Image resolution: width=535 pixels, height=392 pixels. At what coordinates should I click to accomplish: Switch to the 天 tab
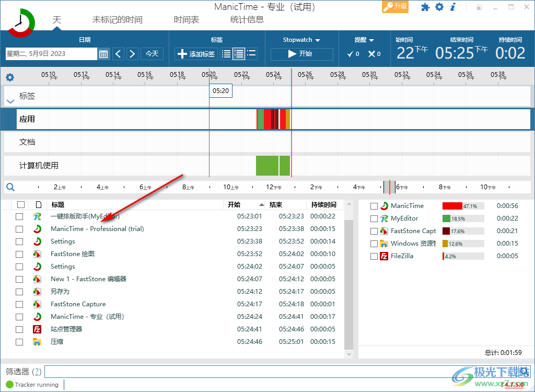coord(56,19)
